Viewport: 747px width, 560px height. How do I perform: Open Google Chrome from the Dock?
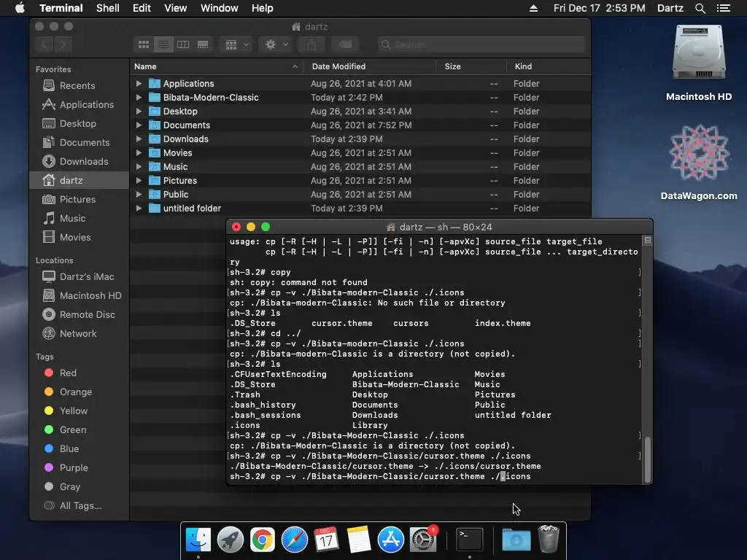click(263, 540)
